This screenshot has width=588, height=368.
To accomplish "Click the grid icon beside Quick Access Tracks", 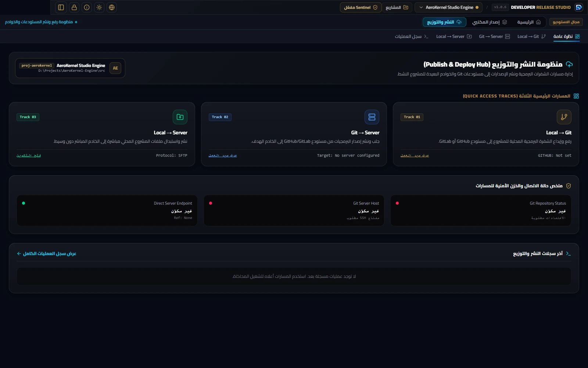I will pyautogui.click(x=576, y=96).
